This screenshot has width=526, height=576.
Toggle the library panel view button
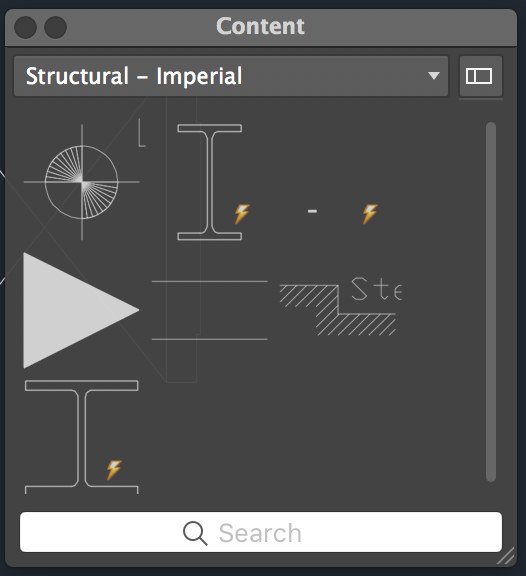(x=480, y=76)
